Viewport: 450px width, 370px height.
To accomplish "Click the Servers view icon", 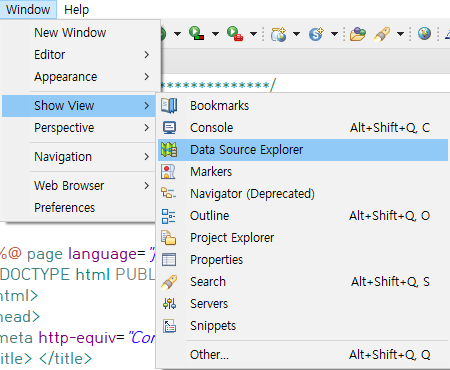I will pos(169,304).
